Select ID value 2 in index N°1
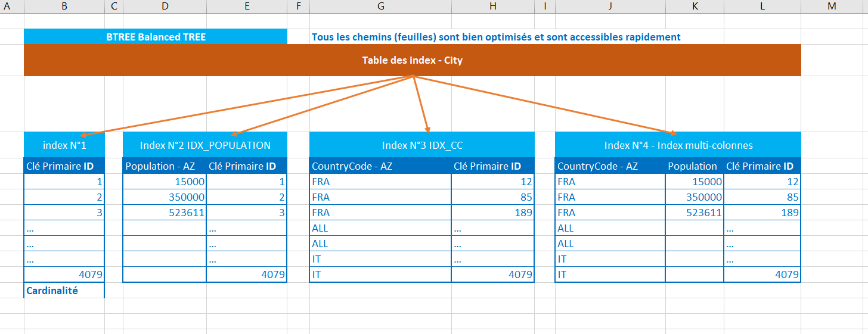The image size is (868, 334). tap(64, 197)
